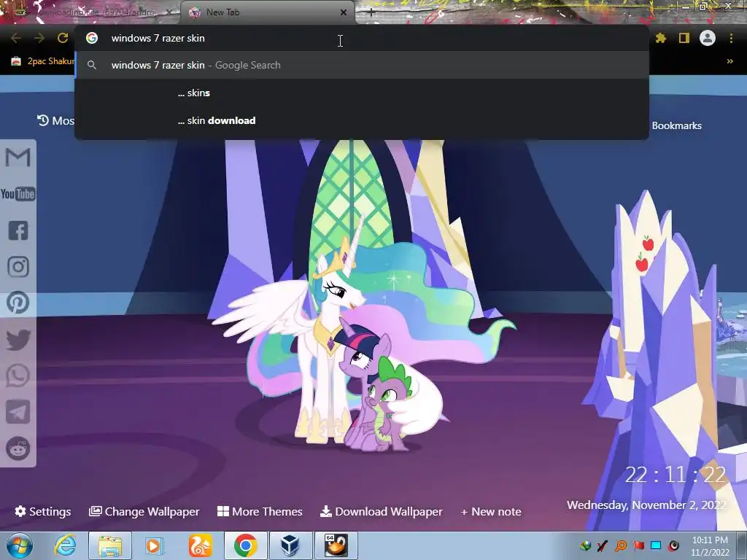Reload the page in Chrome
The width and height of the screenshot is (747, 560).
[63, 38]
